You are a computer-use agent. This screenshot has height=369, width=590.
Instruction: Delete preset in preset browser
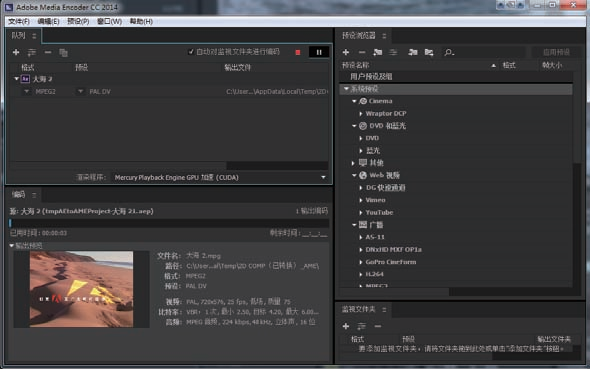tap(362, 52)
